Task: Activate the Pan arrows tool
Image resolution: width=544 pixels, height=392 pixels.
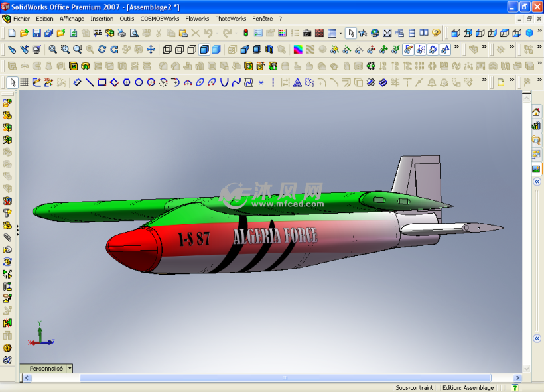Action: pos(151,50)
